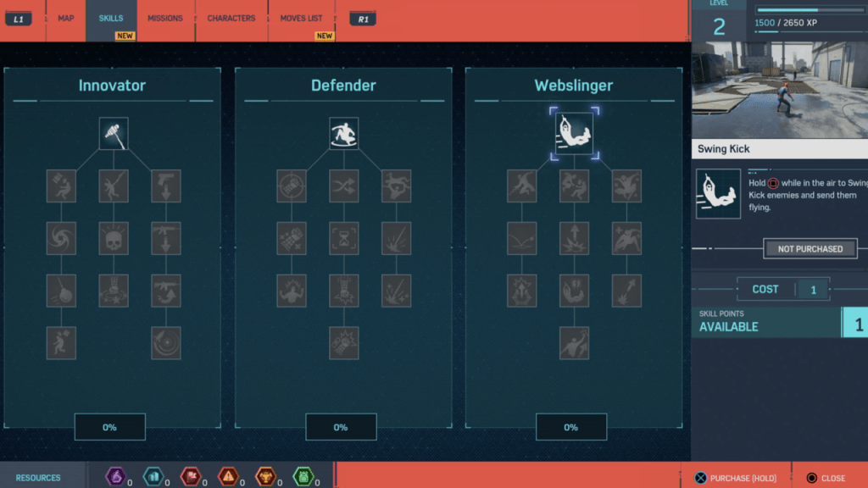Select the web hammer skill atop Innovator tree
This screenshot has height=488, width=868.
[114, 134]
